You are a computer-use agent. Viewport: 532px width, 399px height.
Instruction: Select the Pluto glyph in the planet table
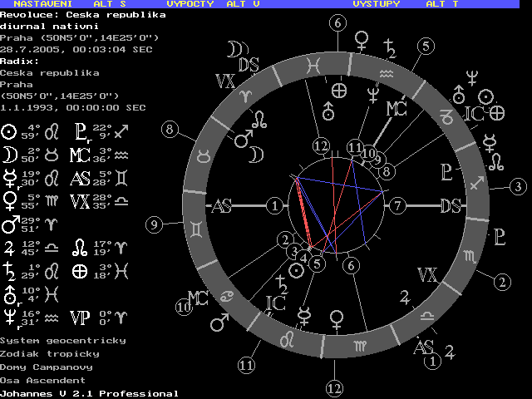pyautogui.click(x=80, y=131)
